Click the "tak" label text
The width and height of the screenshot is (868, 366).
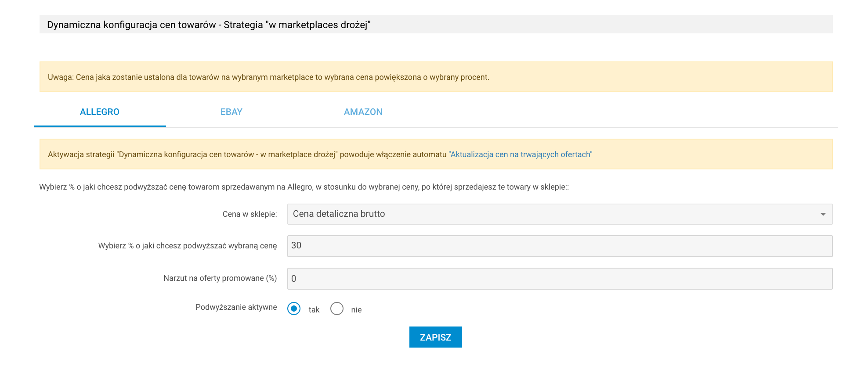(314, 310)
